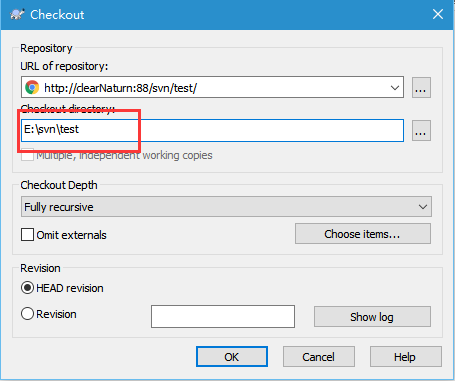Browse repository with the URL ellipsis button
The image size is (455, 381).
click(x=421, y=88)
